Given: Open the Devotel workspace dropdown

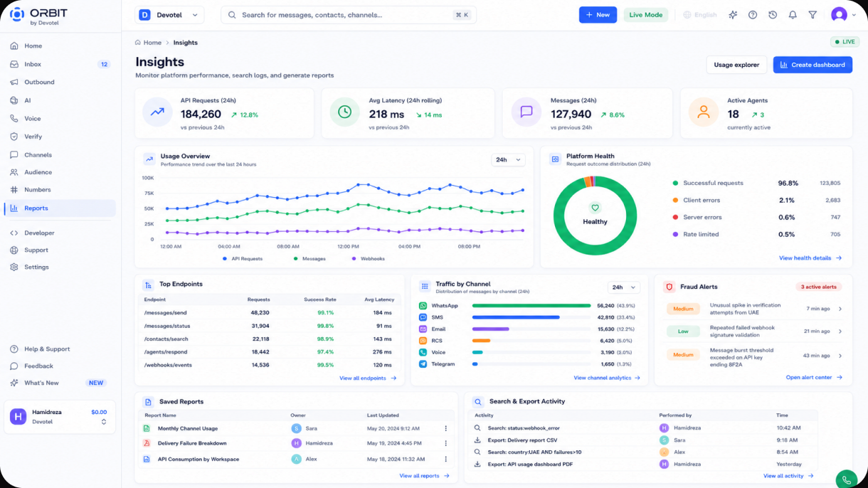Looking at the screenshot, I should tap(169, 15).
